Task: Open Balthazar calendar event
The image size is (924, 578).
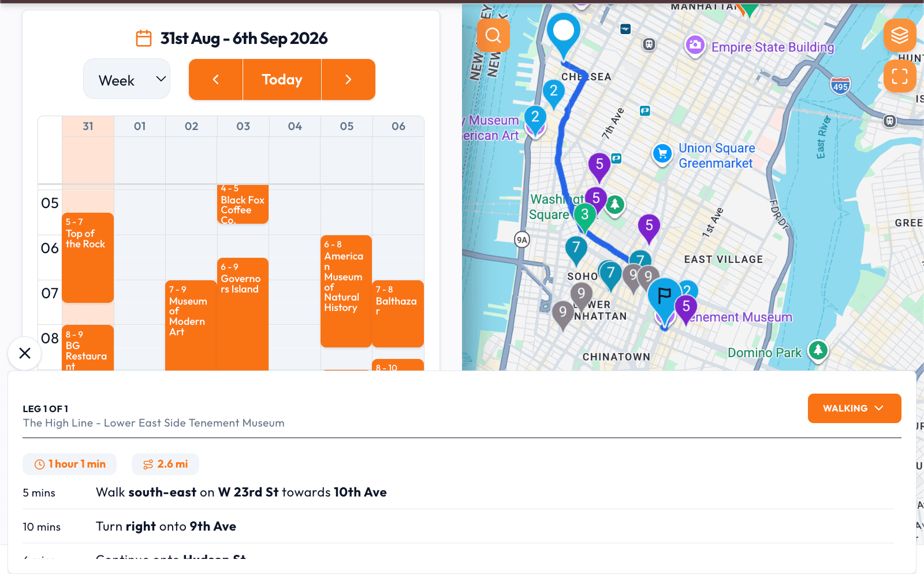Action: (398, 314)
